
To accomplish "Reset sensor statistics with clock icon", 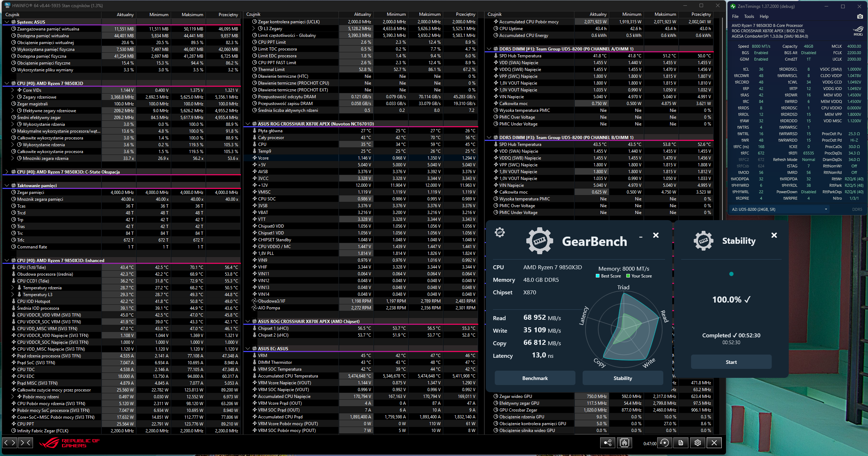I will click(x=664, y=443).
